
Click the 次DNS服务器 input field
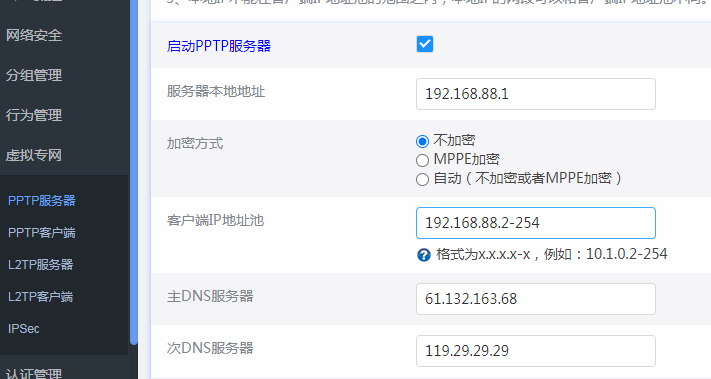point(536,351)
